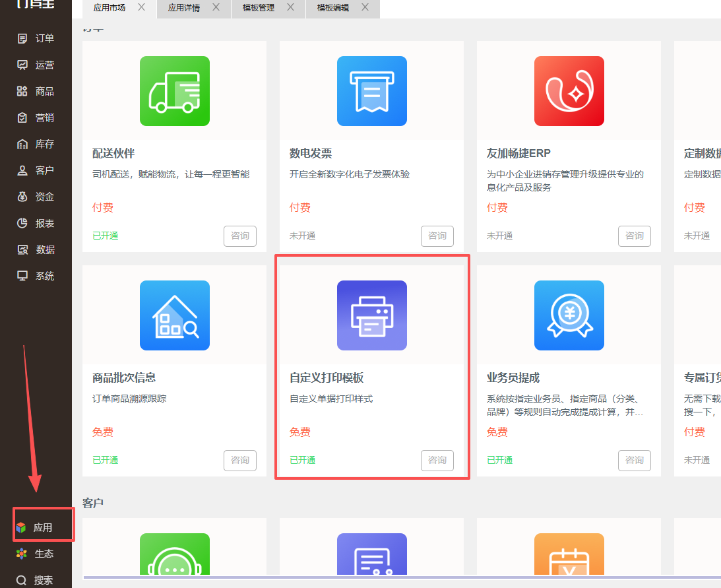
Task: Click 咨询 button on 数电发票 card
Action: coord(437,236)
